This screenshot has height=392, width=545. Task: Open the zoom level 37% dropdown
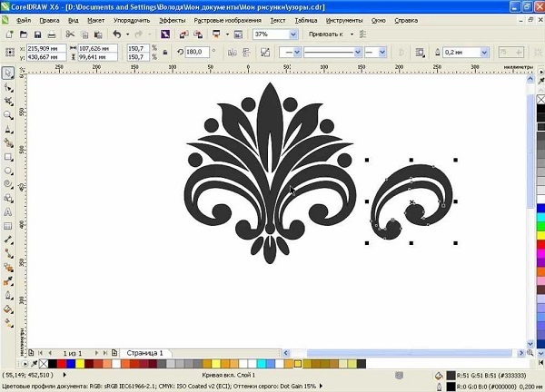[x=292, y=34]
